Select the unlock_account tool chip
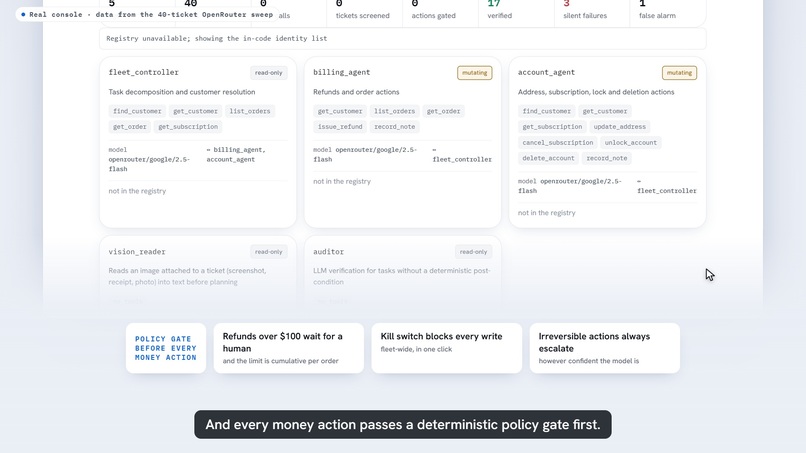Screen dimensions: 806x453 (630, 142)
